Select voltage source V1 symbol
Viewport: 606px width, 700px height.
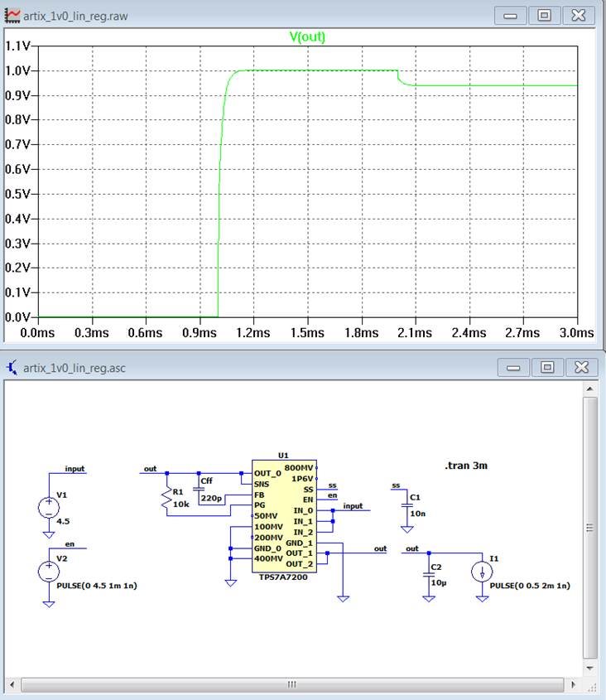[49, 508]
